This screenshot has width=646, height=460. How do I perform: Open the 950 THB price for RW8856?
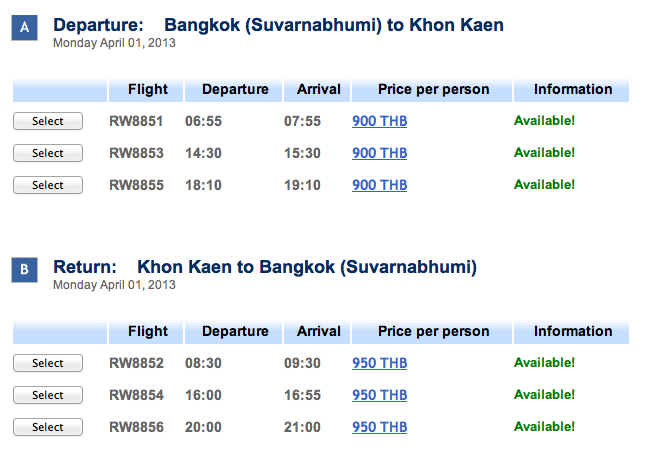pyautogui.click(x=379, y=427)
